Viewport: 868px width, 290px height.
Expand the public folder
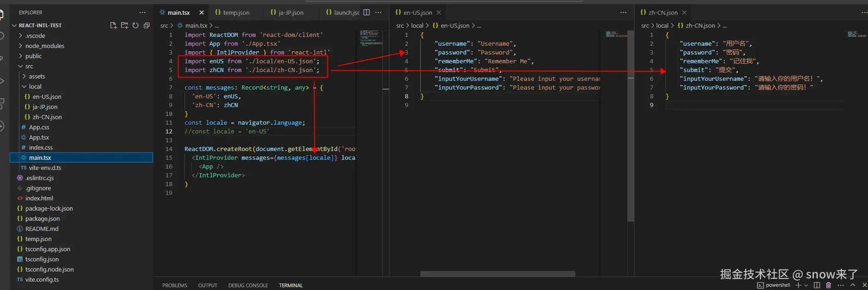coord(81,56)
